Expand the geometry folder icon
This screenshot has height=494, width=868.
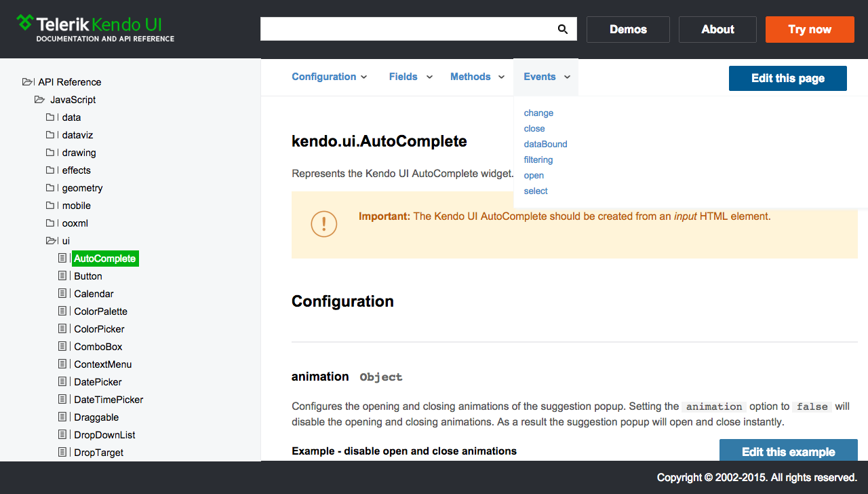click(50, 188)
